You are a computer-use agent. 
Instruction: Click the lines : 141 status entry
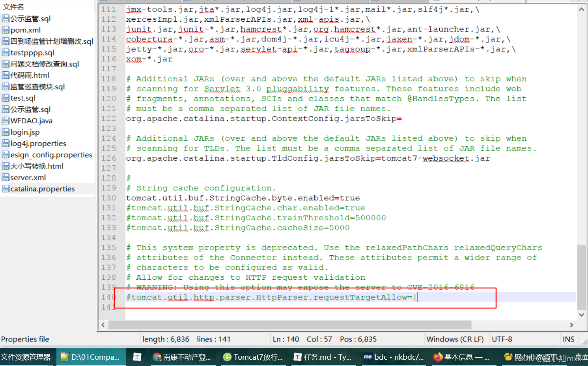(214, 339)
